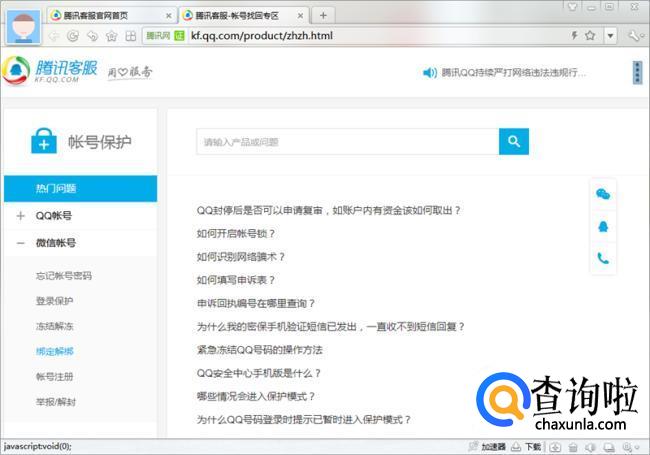Click the sound icon in status bar
Image resolution: width=650 pixels, height=455 pixels.
[x=590, y=447]
